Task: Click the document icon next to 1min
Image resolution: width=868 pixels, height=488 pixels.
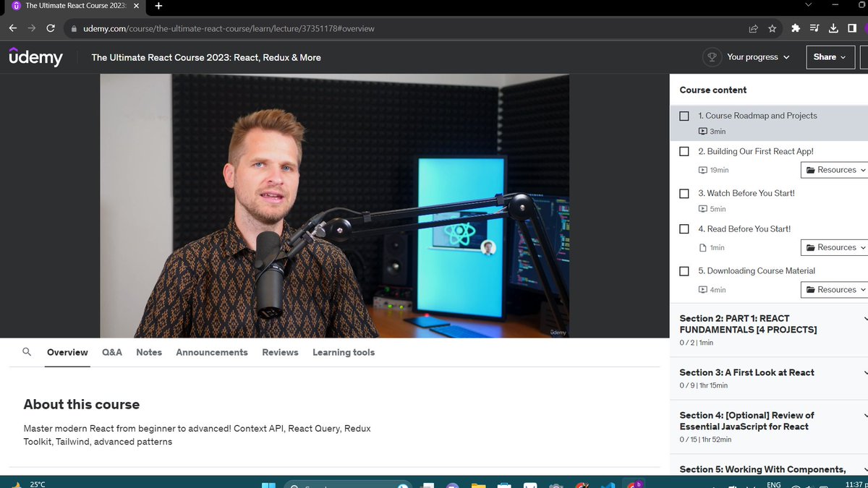Action: click(x=702, y=247)
